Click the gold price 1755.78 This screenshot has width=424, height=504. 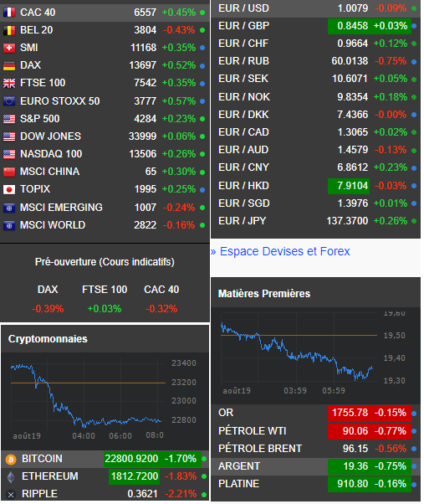pyautogui.click(x=350, y=413)
